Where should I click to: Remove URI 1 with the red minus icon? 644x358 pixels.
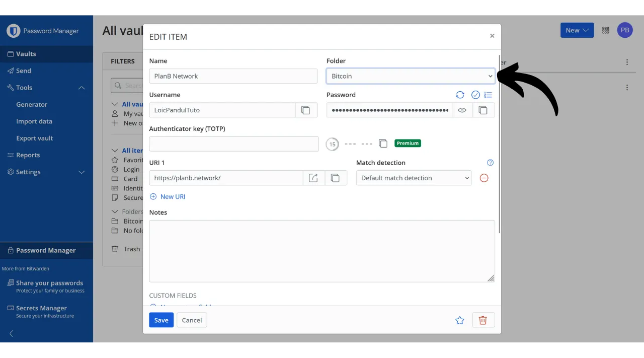[x=484, y=178]
